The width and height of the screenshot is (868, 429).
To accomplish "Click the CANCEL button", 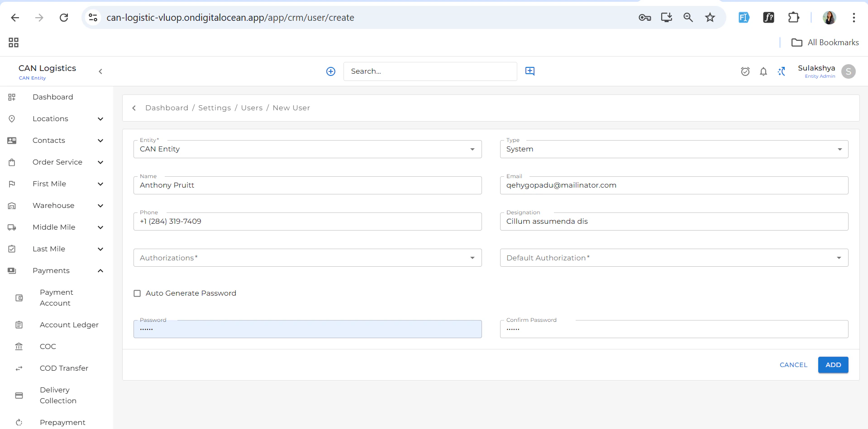I will (x=793, y=365).
